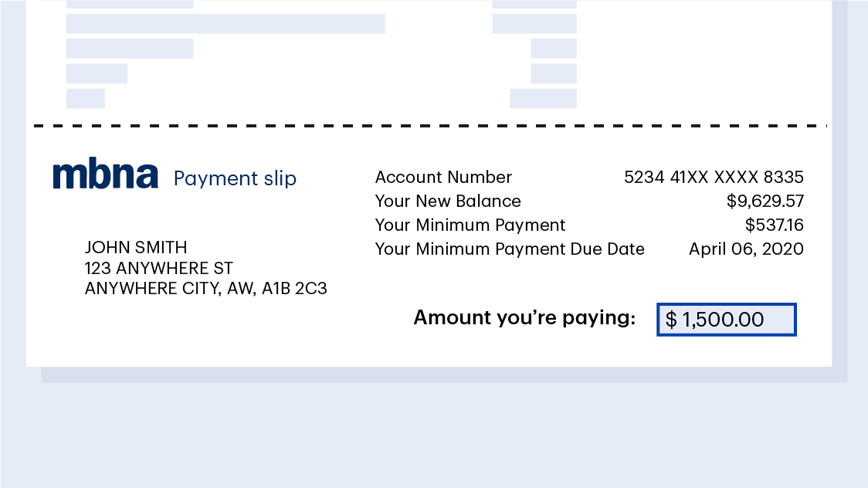Click the name JOHN SMITH
The image size is (868, 488).
(x=136, y=248)
